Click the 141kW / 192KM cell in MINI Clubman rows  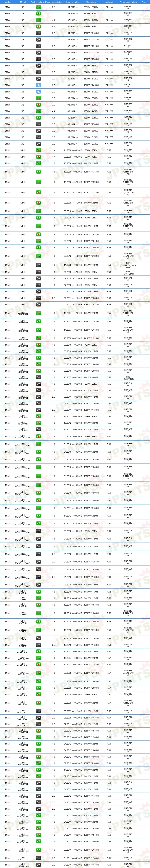91,338
